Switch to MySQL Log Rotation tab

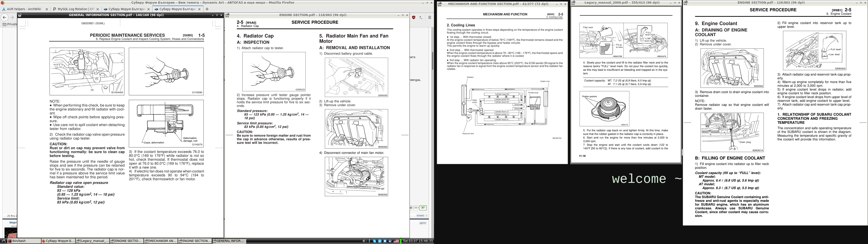(76, 9)
